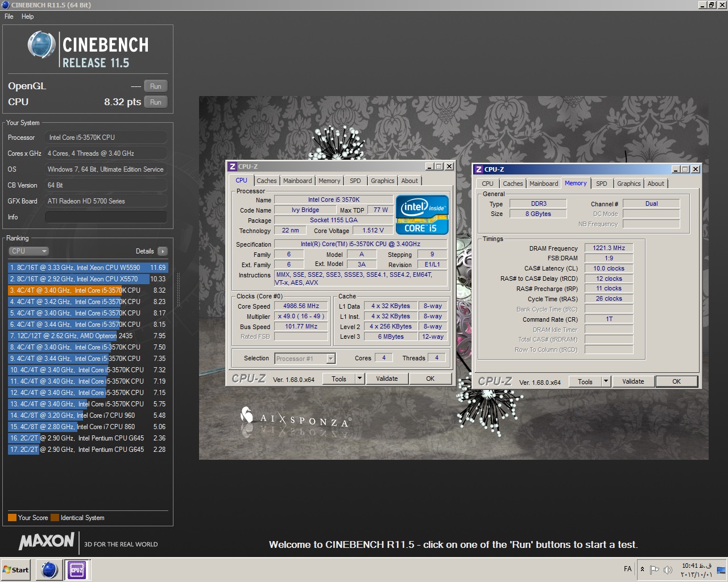Screen dimensions: 728x582
Task: Switch to Graphics tab in left CPU-Z window
Action: tap(382, 181)
